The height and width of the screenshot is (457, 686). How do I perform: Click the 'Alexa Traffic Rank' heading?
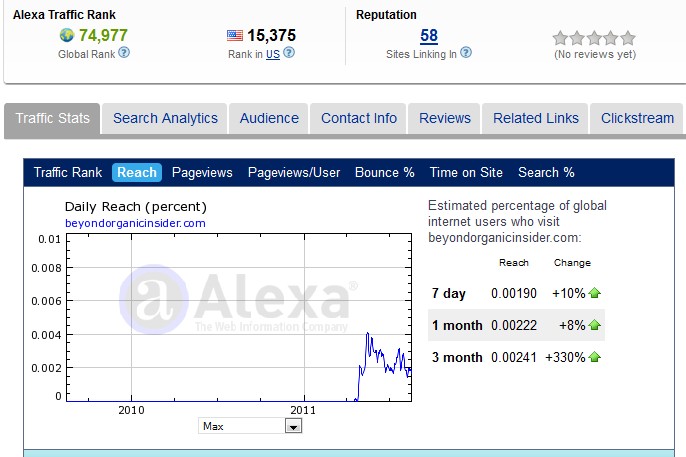(x=64, y=14)
